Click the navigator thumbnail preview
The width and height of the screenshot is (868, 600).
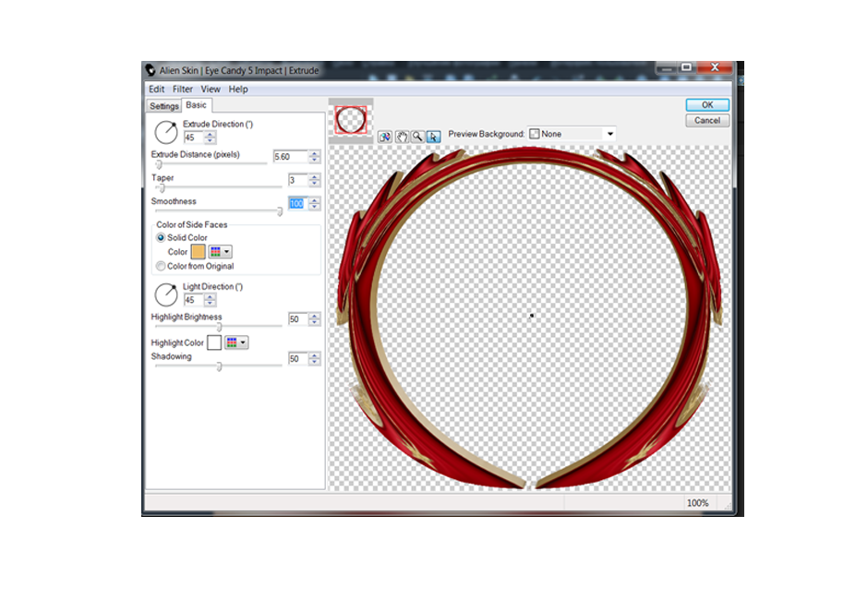point(350,120)
